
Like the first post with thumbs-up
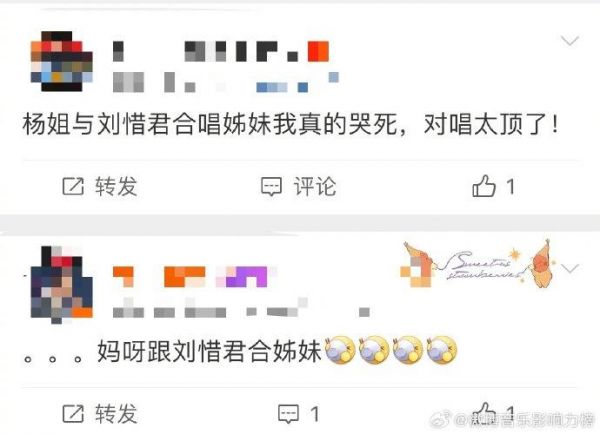coord(484,186)
